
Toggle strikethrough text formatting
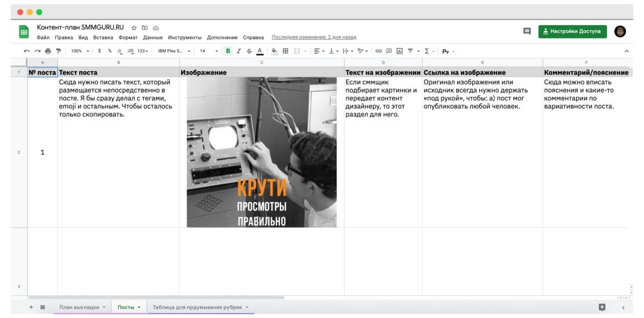coord(249,51)
